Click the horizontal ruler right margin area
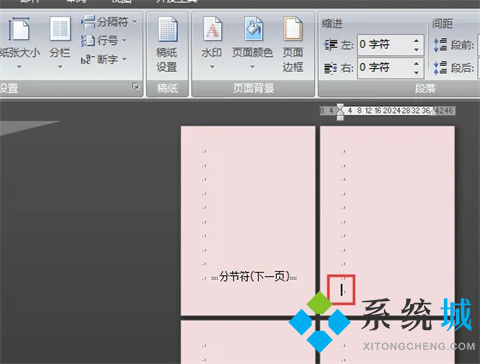The height and width of the screenshot is (364, 480). click(445, 111)
